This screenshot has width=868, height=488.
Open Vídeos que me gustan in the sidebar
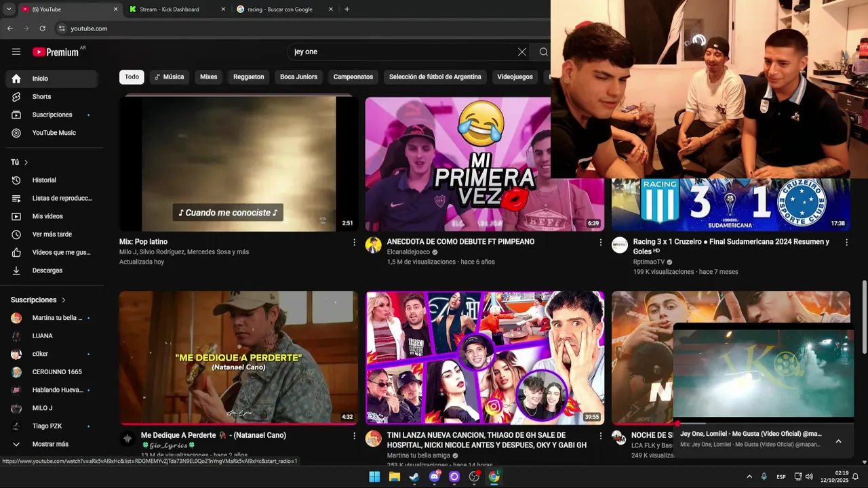tap(52, 252)
